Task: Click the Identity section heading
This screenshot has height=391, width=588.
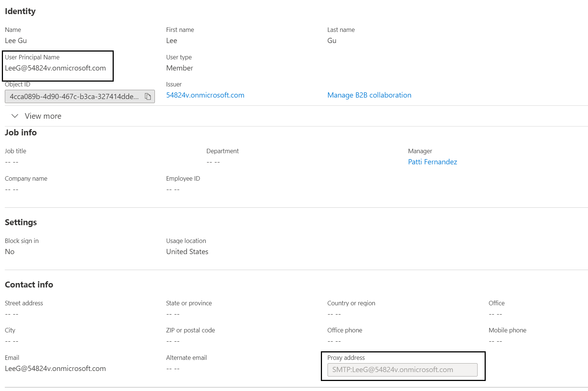Action: pyautogui.click(x=20, y=11)
